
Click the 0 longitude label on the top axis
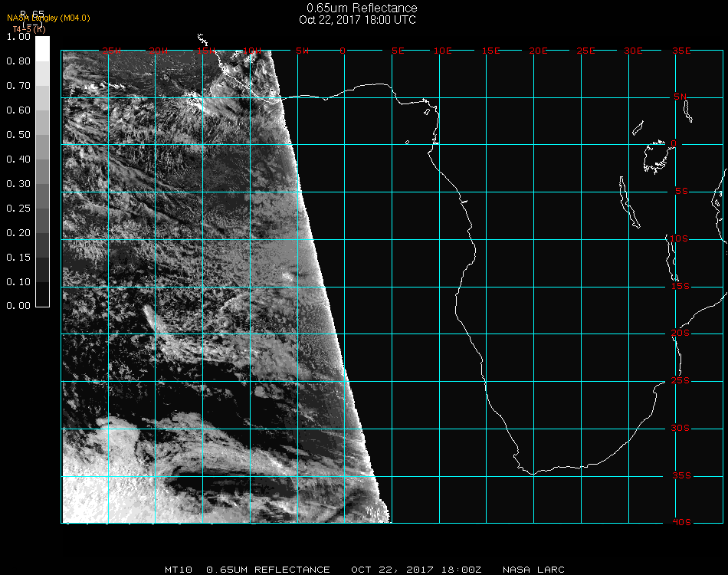tap(343, 51)
